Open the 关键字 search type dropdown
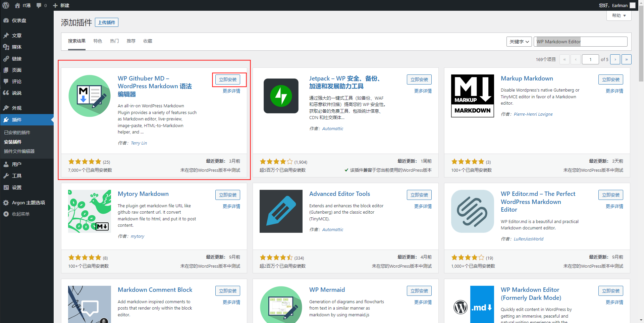The image size is (644, 323). pyautogui.click(x=519, y=42)
